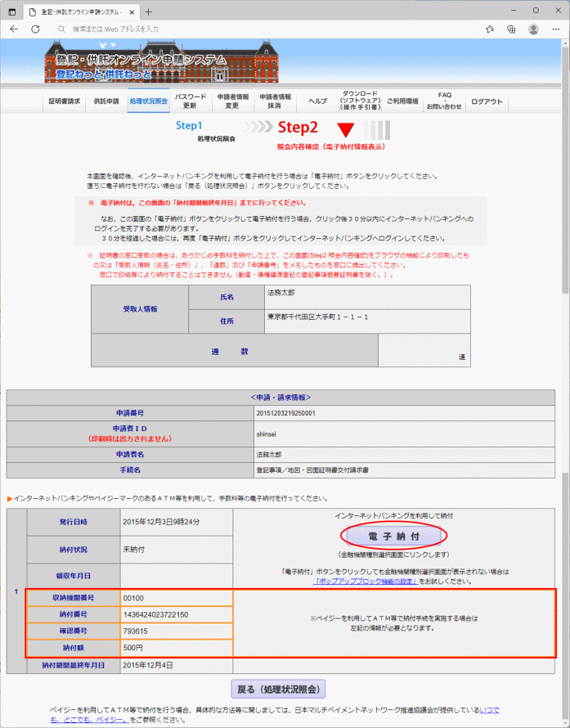Click the 納付番号 value 1436424023722150

click(155, 614)
